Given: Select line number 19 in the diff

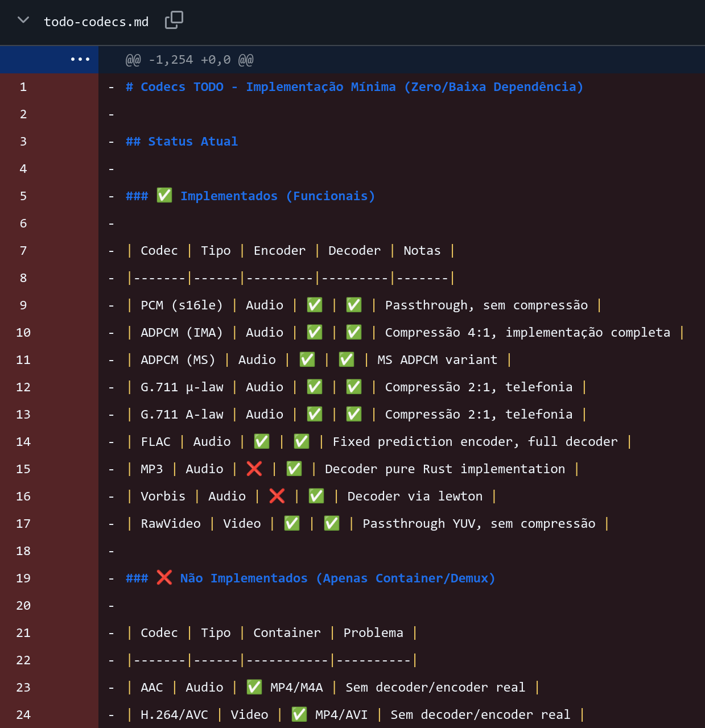Looking at the screenshot, I should 23,578.
